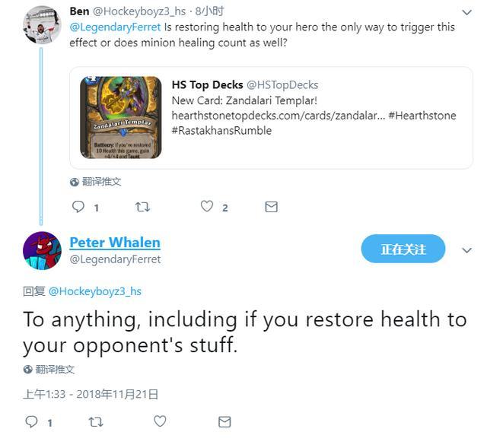Send Peter Whalen's tweet via message envelope
The width and height of the screenshot is (487, 448).
pos(224,422)
